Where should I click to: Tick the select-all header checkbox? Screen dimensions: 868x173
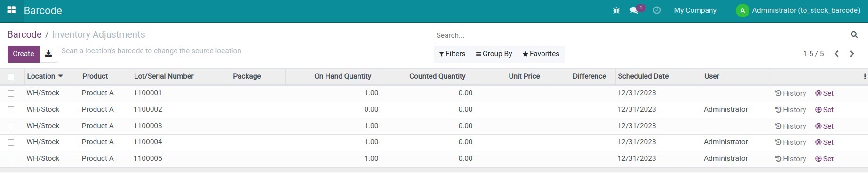point(11,76)
